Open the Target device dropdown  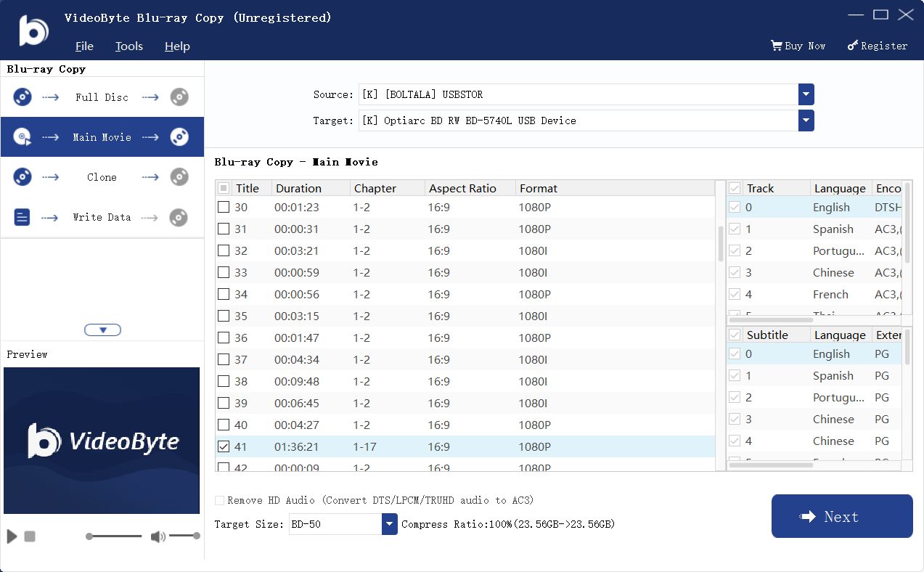806,120
